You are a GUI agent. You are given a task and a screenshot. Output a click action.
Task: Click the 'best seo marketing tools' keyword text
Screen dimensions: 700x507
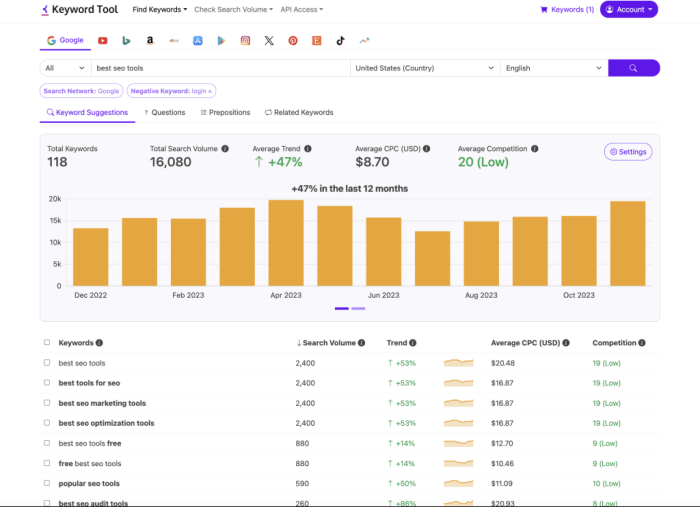102,403
